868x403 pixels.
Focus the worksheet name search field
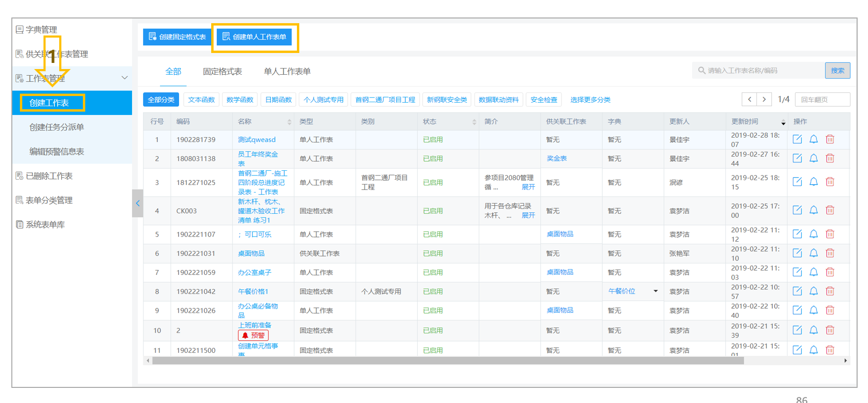(759, 70)
